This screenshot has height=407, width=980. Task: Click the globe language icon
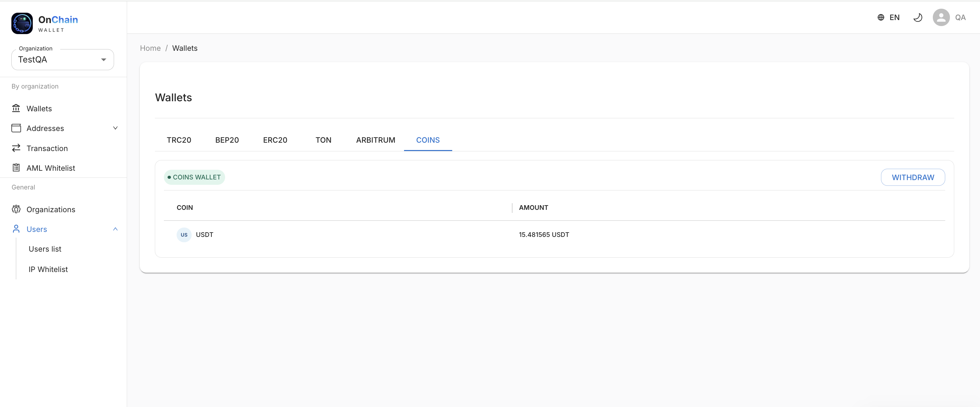(x=881, y=17)
